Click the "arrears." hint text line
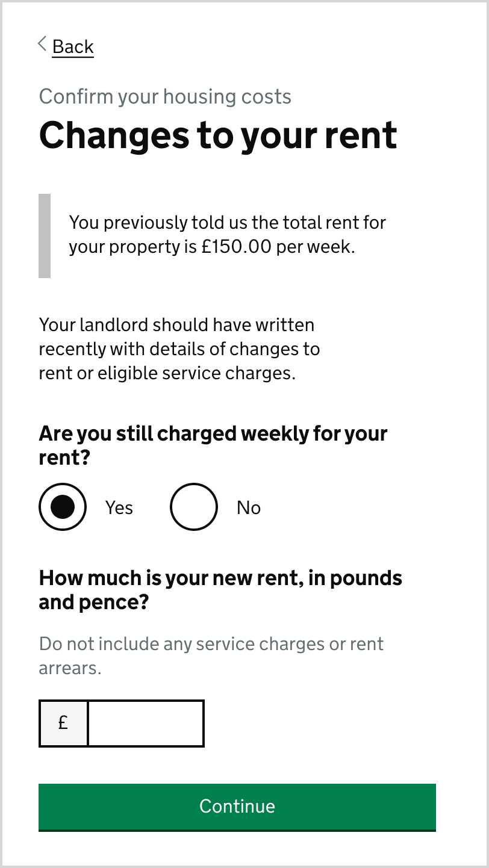This screenshot has width=489, height=868. point(70,668)
